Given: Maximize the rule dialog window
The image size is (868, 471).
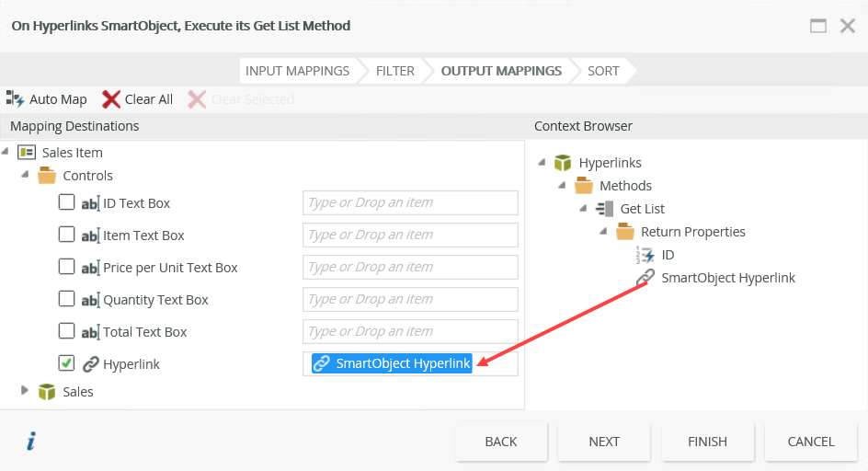Looking at the screenshot, I should (x=818, y=26).
